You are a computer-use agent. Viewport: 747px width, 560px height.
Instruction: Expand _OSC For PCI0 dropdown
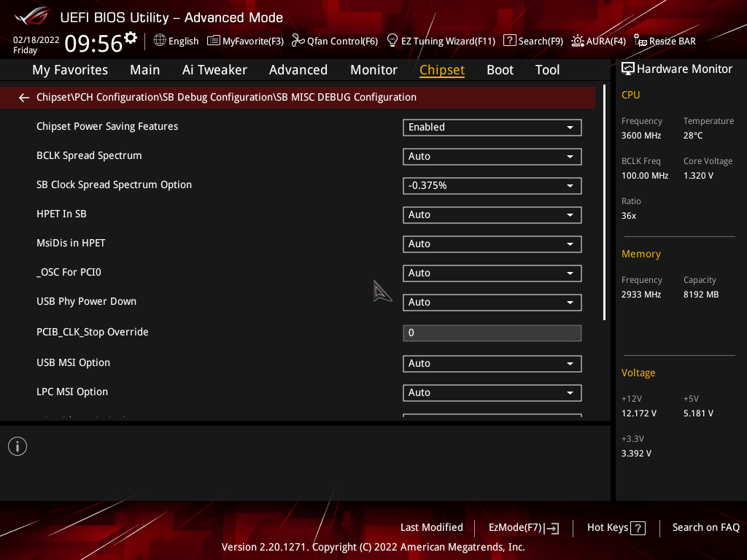click(492, 273)
